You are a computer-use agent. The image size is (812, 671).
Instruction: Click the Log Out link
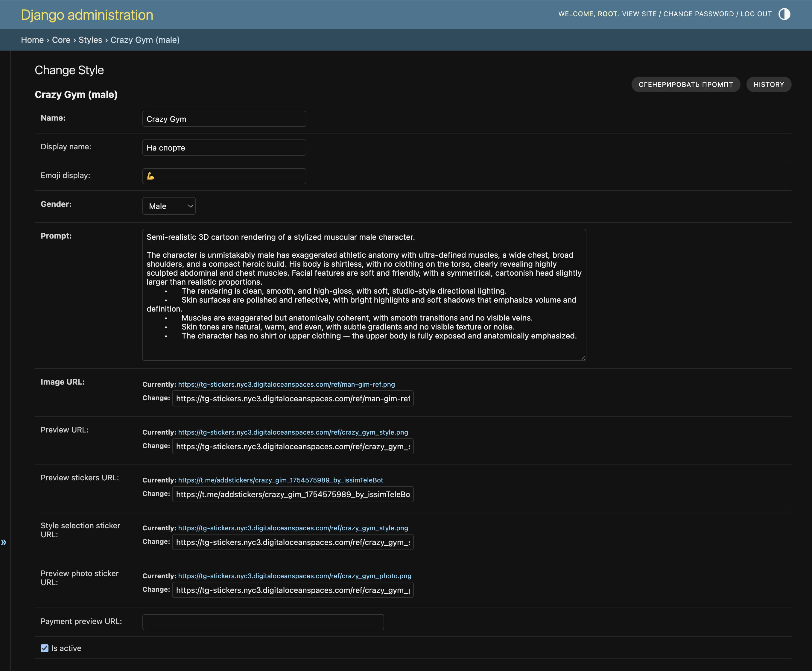755,14
